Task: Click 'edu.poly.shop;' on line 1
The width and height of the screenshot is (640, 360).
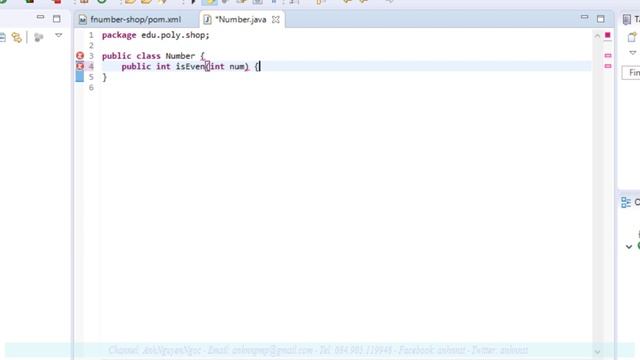Action: point(175,36)
